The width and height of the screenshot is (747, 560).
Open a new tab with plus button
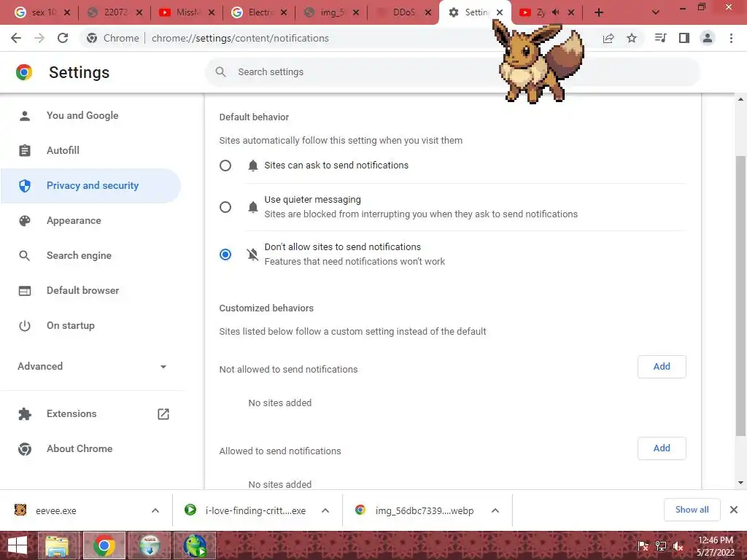[x=599, y=13]
